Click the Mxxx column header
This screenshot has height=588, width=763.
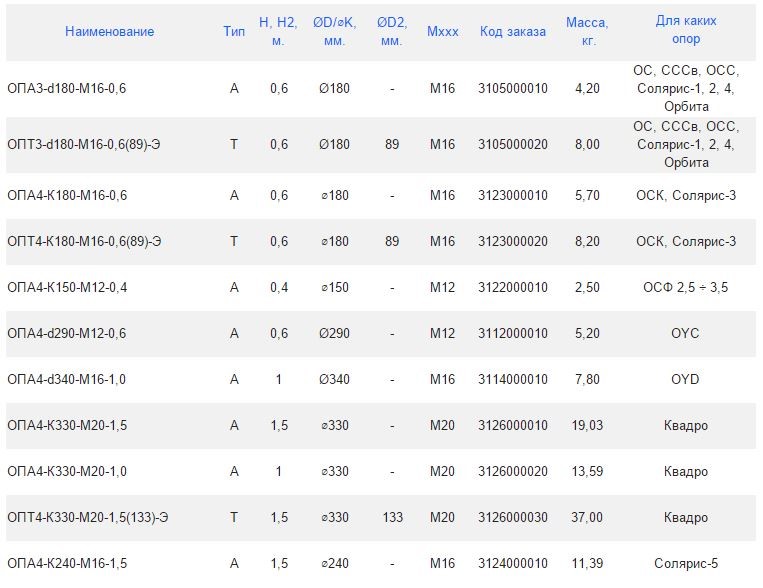click(442, 31)
